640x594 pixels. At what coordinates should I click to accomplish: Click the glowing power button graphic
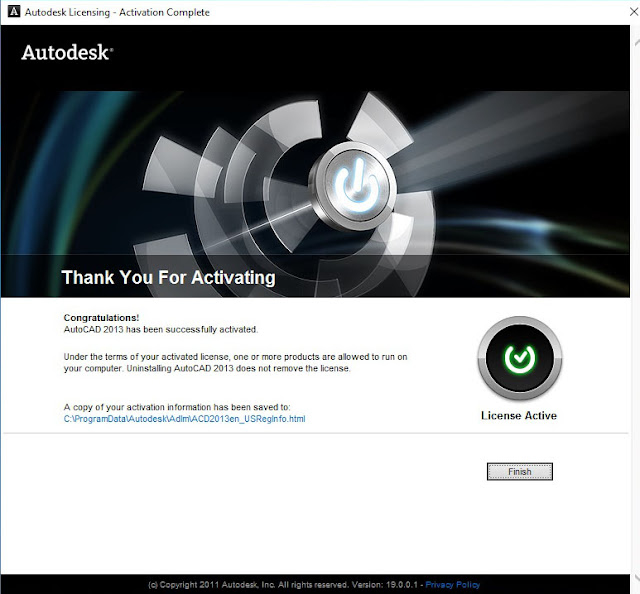click(x=354, y=187)
